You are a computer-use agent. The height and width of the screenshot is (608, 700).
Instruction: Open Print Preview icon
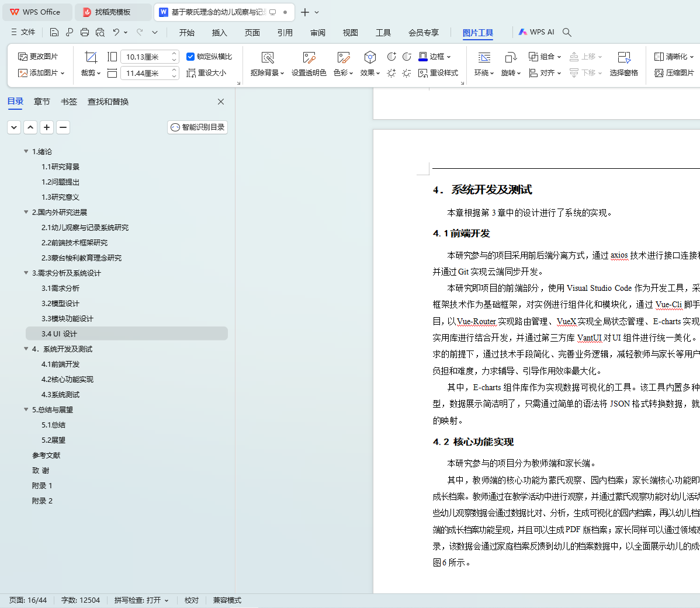(100, 32)
